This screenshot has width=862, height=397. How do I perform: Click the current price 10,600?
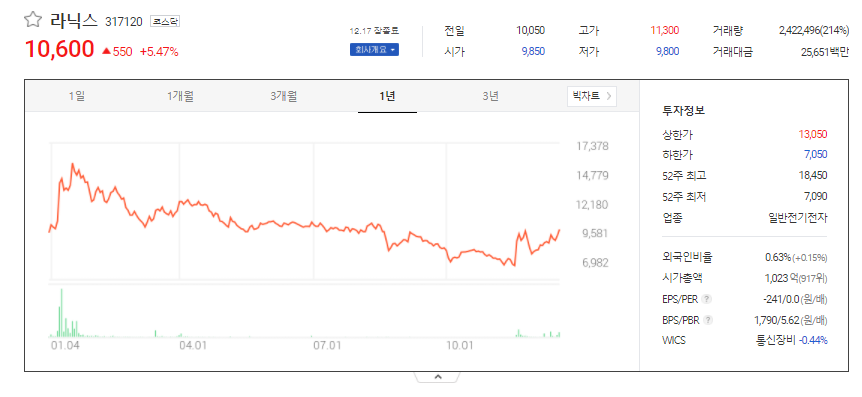[x=60, y=49]
